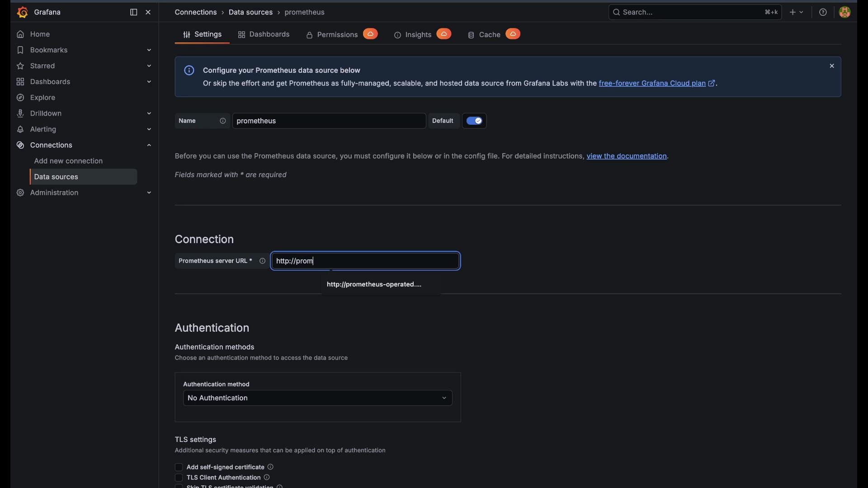Image resolution: width=868 pixels, height=488 pixels.
Task: Focus the top Search bar
Action: [695, 12]
